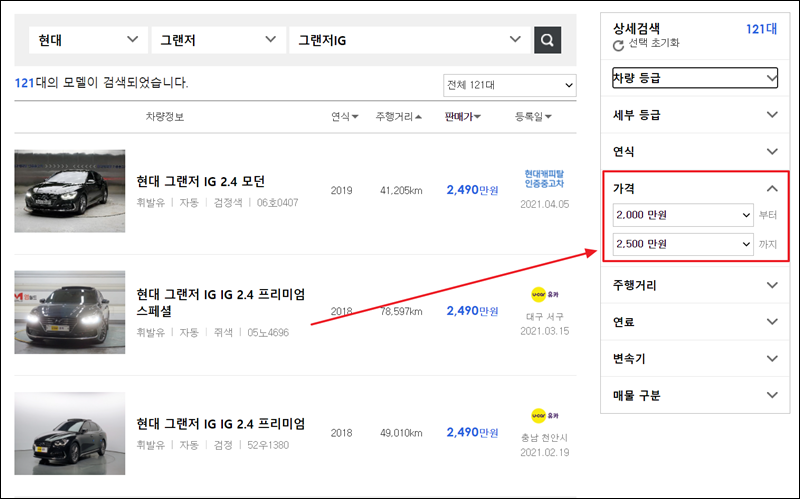Click the 2,490만원 price of the 49,010km car
Viewport: 800px width, 499px height.
click(x=472, y=433)
